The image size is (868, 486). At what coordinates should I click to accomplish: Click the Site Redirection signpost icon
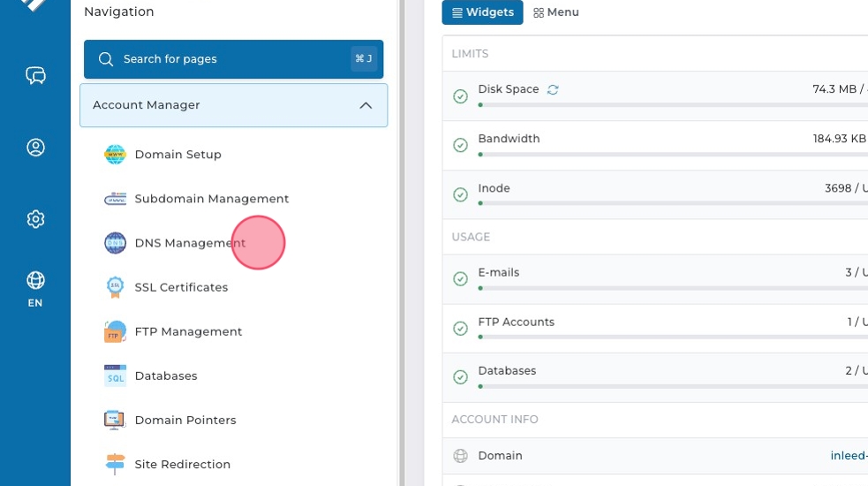[x=115, y=464]
